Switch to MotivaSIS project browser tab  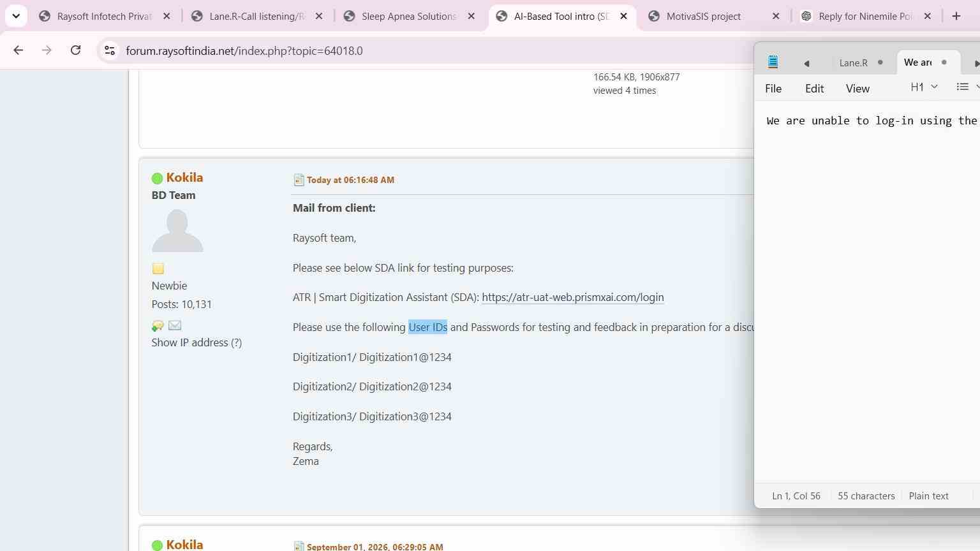pos(704,17)
